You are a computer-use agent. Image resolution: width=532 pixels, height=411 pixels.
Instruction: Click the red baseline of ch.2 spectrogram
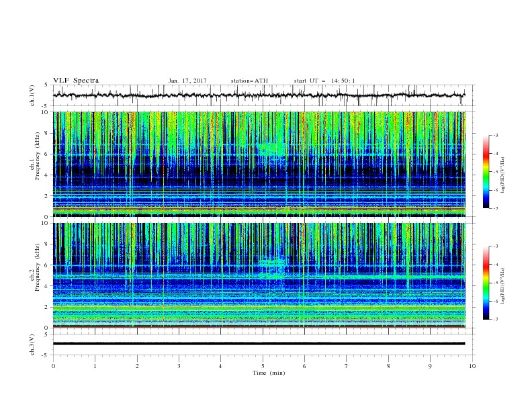coord(259,327)
